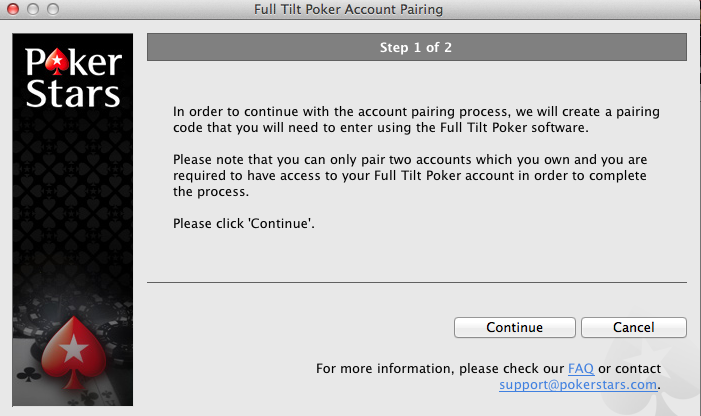Click the "Please click 'Continue'" text

(x=244, y=223)
